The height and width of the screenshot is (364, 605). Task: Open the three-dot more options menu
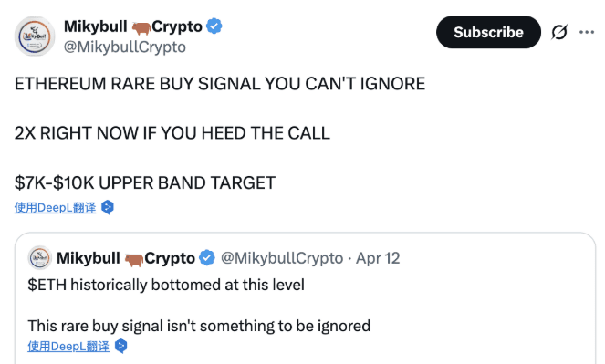[587, 32]
